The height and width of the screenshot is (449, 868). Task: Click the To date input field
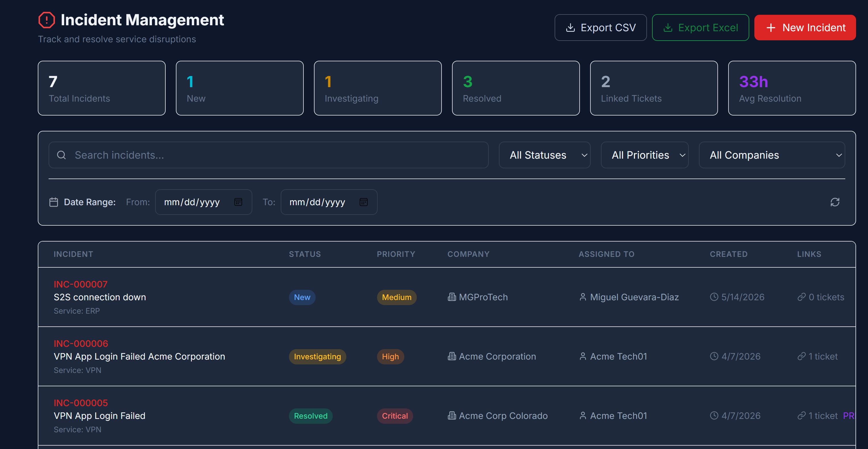(329, 202)
